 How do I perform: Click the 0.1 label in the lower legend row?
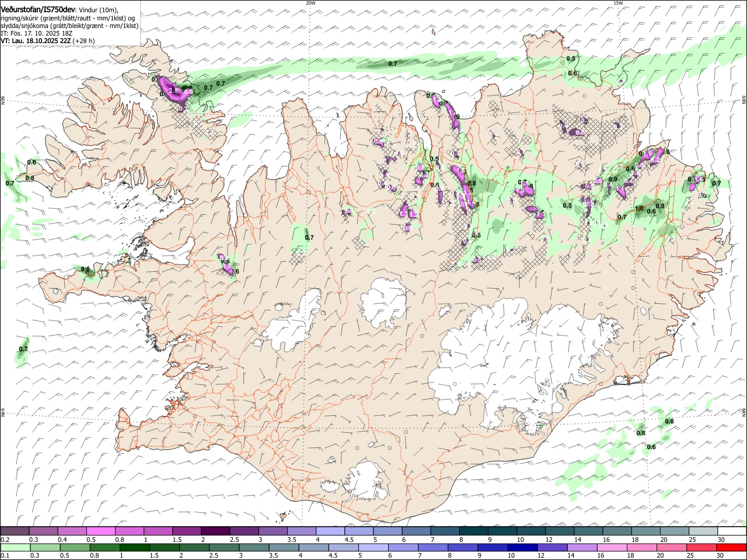[x=5, y=555]
